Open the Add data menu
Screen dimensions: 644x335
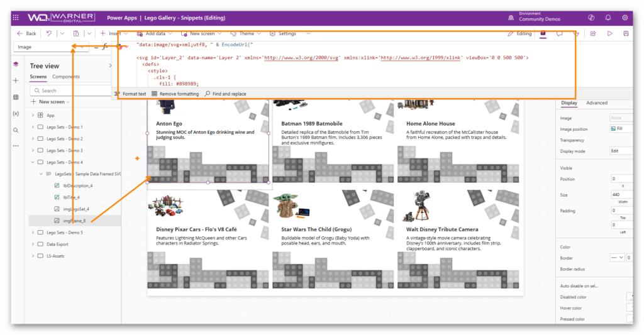(155, 34)
